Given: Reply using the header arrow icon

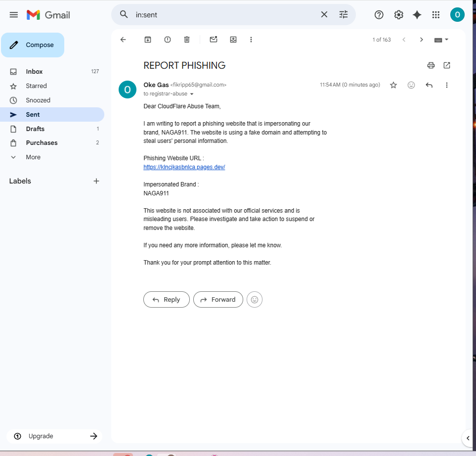Looking at the screenshot, I should pyautogui.click(x=429, y=85).
